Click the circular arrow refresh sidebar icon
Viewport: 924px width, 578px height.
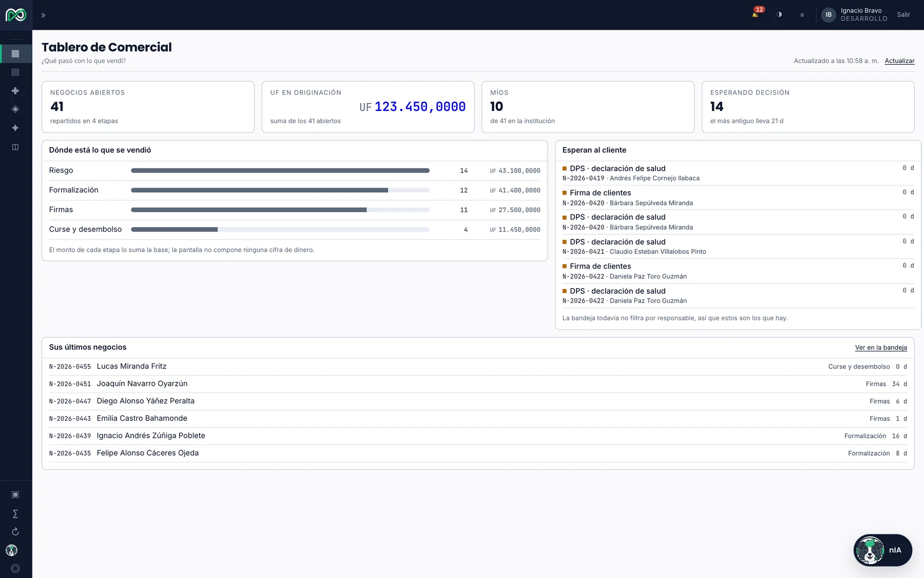point(15,532)
